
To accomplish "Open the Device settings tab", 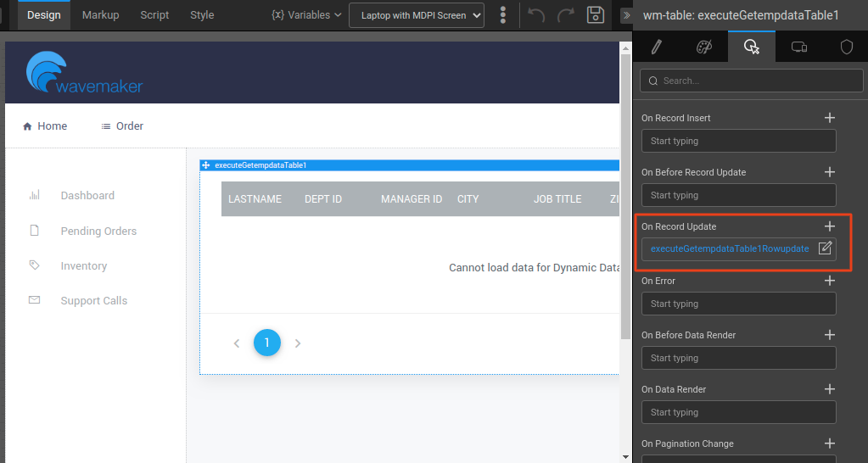I will pyautogui.click(x=798, y=47).
